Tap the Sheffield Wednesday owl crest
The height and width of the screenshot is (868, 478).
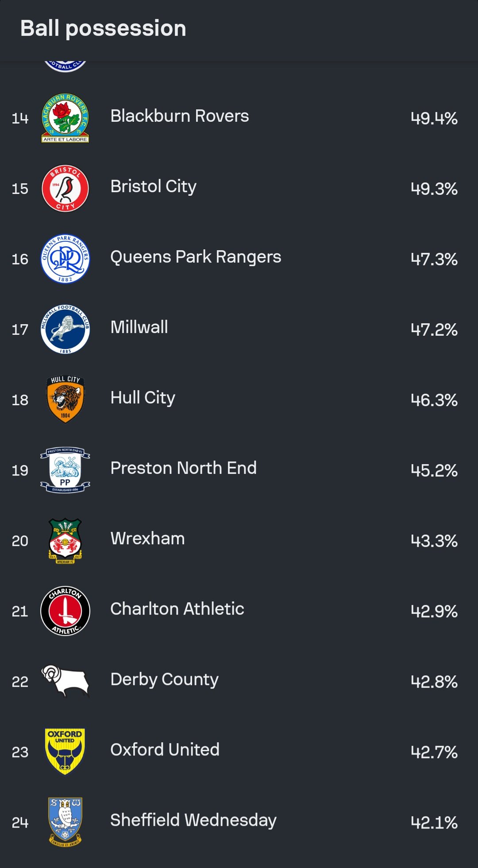65,822
